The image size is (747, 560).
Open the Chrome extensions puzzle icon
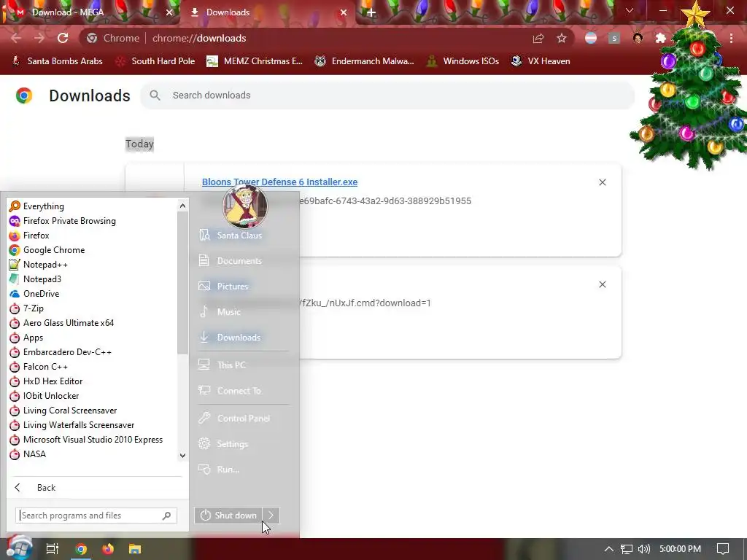pos(661,38)
